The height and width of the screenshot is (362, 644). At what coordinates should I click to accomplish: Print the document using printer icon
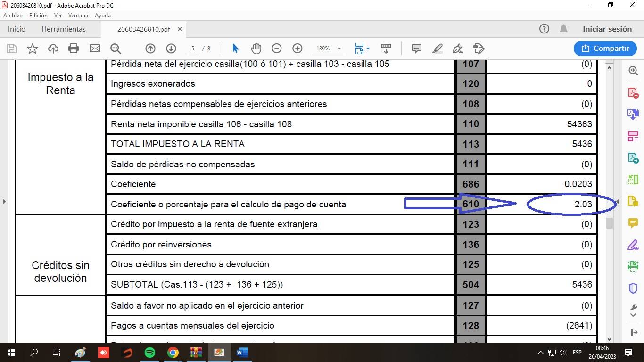coord(74,49)
